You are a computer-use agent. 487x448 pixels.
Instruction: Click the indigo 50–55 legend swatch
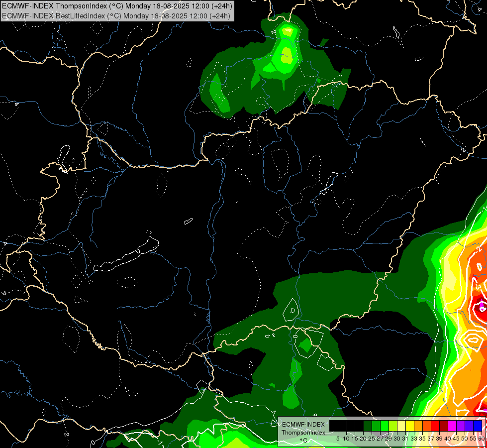coord(469,426)
